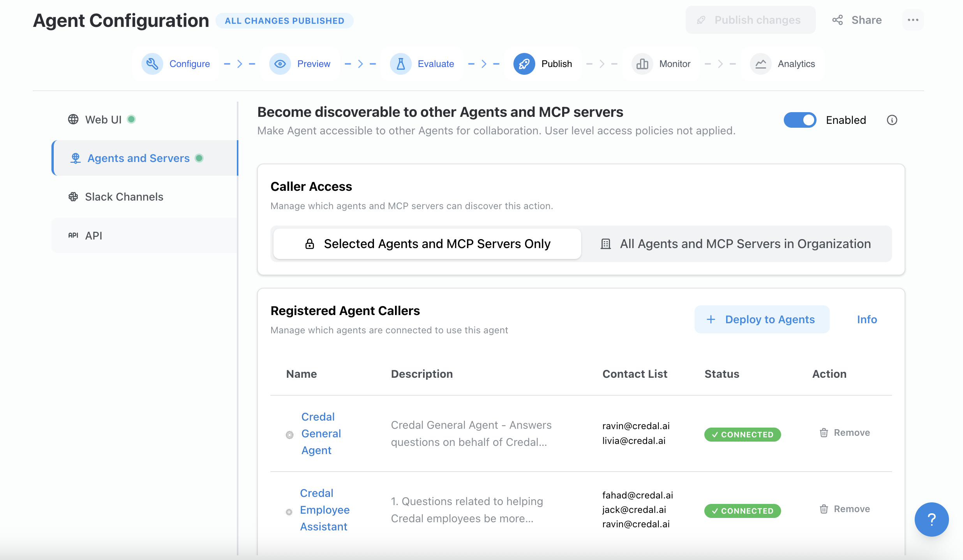The image size is (963, 560).
Task: Remove the Credal Employee Assistant caller
Action: pyautogui.click(x=845, y=509)
